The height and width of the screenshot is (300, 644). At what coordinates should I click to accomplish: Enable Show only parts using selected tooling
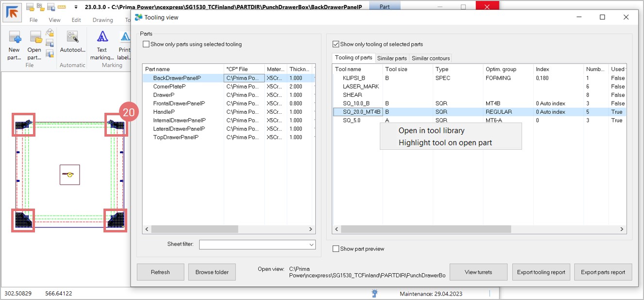(x=146, y=44)
